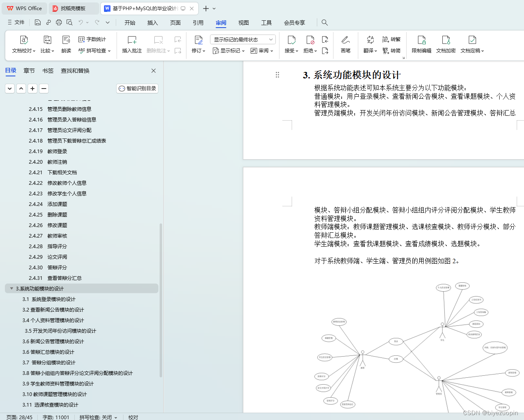Go to previous revision icon beside 拒绝
Viewport: 524px width, 420px height.
[x=325, y=39]
